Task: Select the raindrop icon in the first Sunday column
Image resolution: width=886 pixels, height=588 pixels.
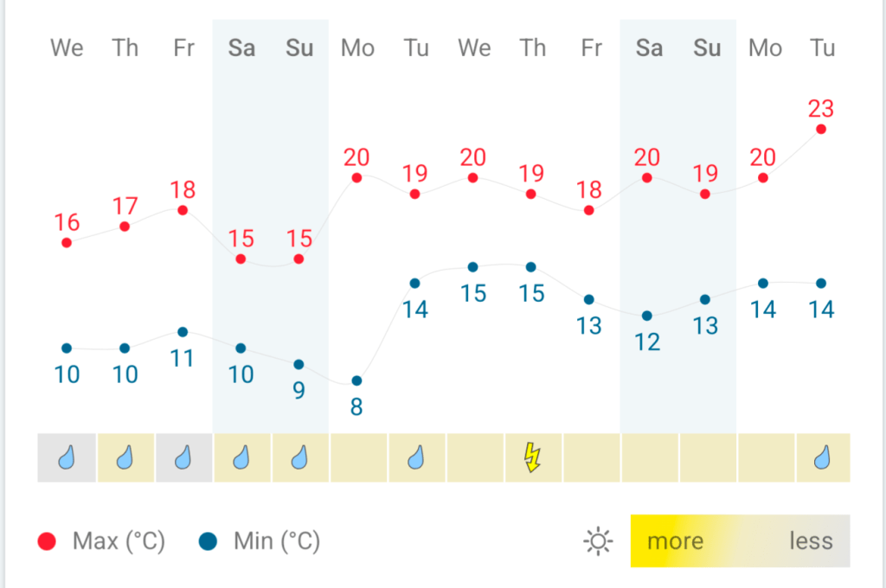Action: pos(299,457)
